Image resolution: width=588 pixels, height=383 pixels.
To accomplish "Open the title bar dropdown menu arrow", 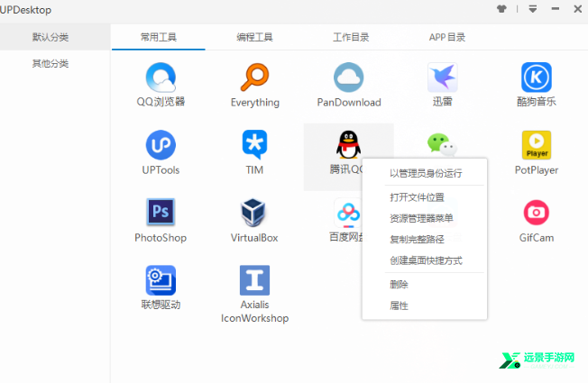I will click(x=532, y=9).
